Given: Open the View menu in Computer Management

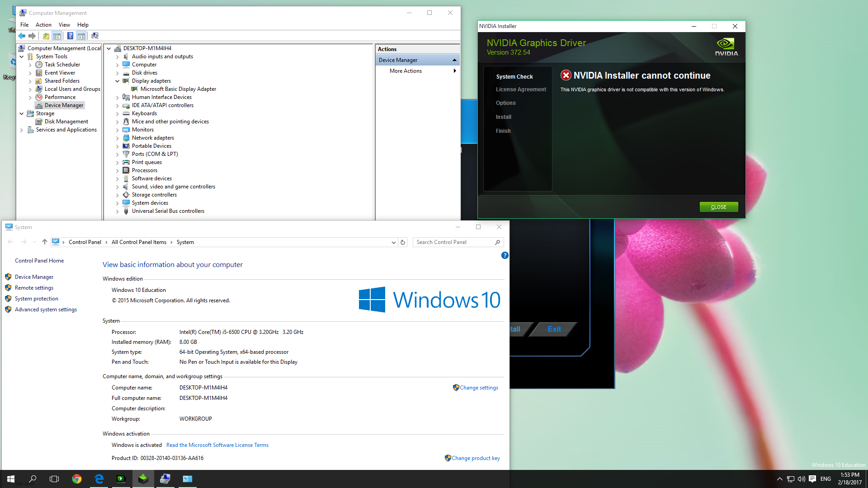Looking at the screenshot, I should (64, 25).
